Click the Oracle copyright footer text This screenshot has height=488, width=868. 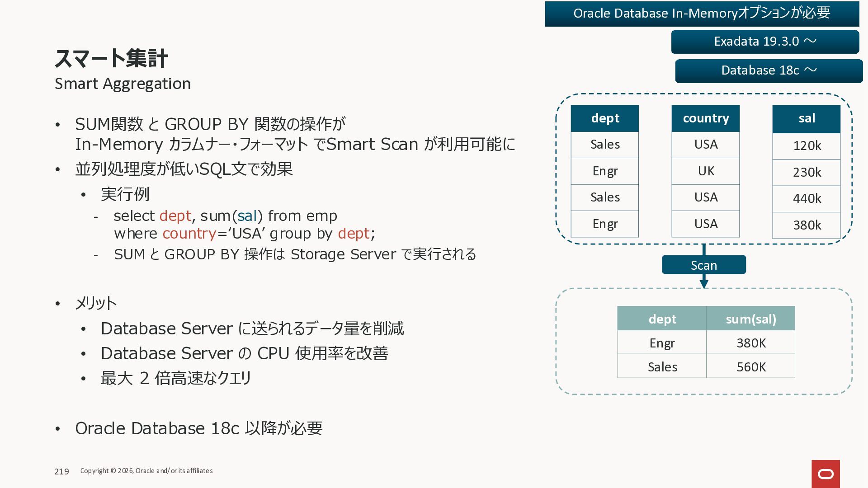pos(146,471)
